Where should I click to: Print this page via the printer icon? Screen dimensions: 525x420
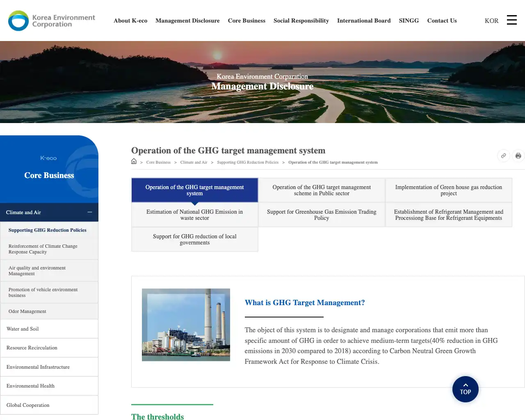518,155
